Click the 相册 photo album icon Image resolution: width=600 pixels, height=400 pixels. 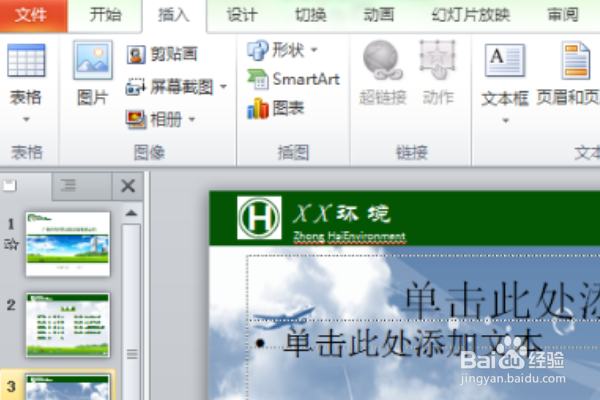[136, 119]
